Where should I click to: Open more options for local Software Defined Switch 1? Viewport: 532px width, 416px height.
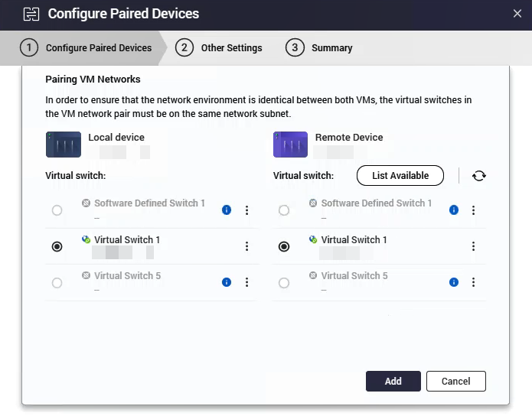point(246,210)
